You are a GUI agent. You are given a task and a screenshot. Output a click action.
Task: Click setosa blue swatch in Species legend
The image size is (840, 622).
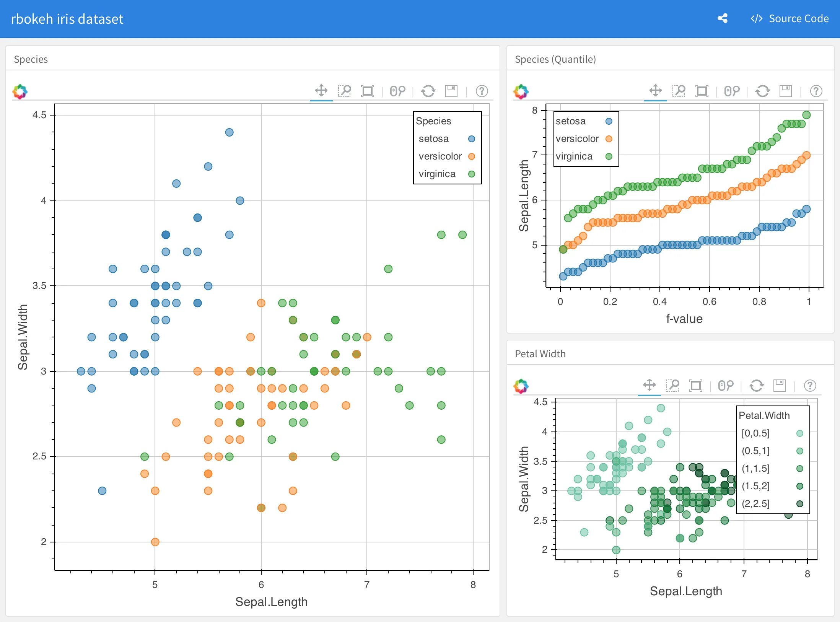tap(472, 139)
